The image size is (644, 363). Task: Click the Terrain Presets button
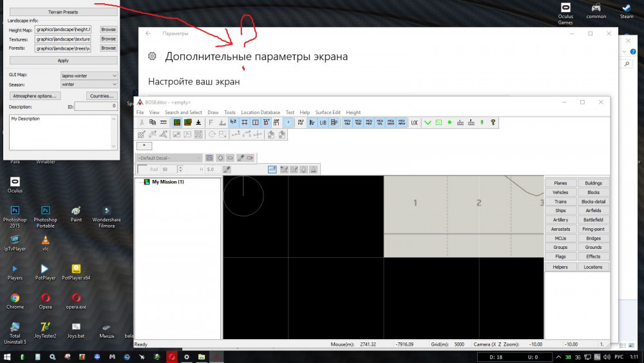click(x=63, y=12)
